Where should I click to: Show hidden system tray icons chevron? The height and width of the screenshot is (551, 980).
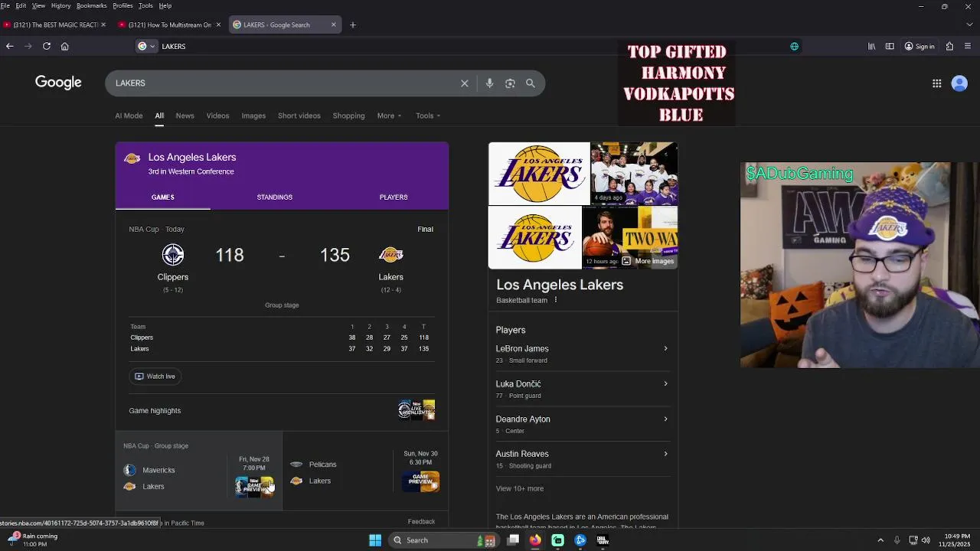tap(880, 540)
